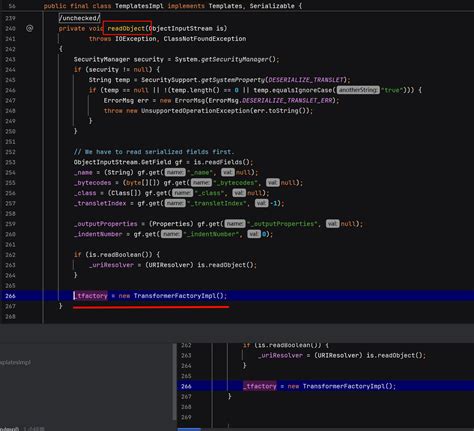The image size is (474, 431).
Task: Click line number 266 in upper gutter
Action: (10, 296)
